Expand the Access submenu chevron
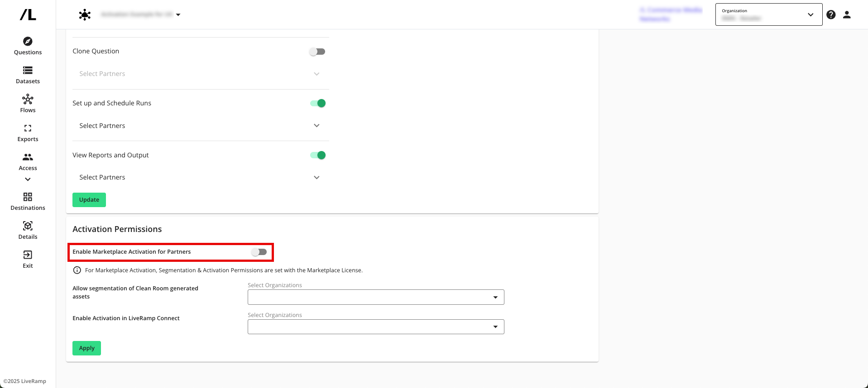Image resolution: width=868 pixels, height=388 pixels. (x=28, y=180)
